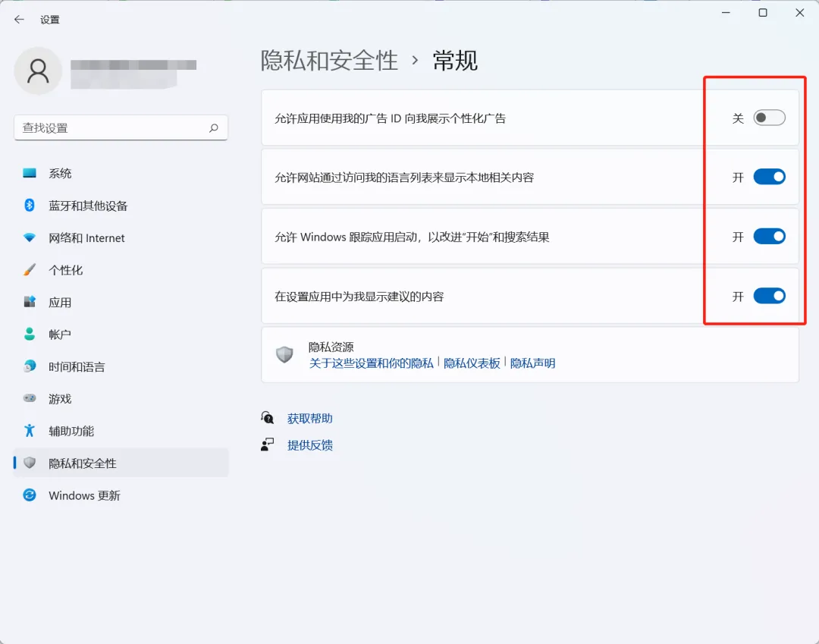819x644 pixels.
Task: Enable the 广告 ID personalized ads toggle
Action: tap(769, 118)
